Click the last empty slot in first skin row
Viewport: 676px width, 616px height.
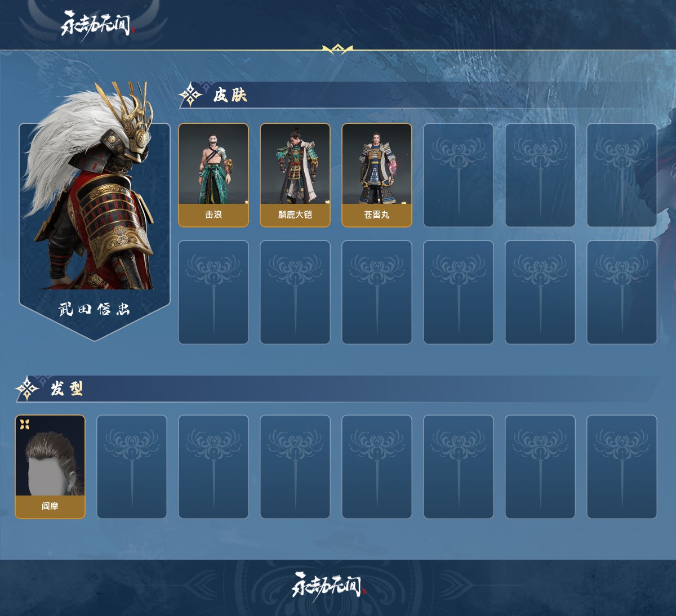point(622,175)
